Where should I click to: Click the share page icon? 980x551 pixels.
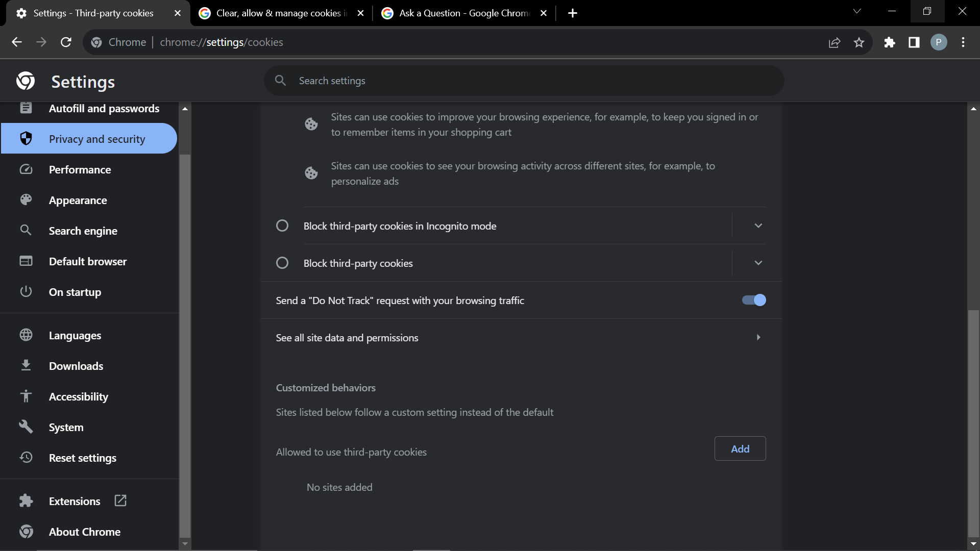pyautogui.click(x=835, y=42)
